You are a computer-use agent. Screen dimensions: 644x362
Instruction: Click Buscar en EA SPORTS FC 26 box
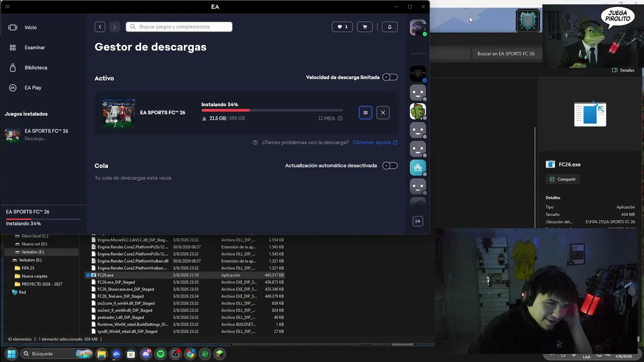(x=506, y=54)
